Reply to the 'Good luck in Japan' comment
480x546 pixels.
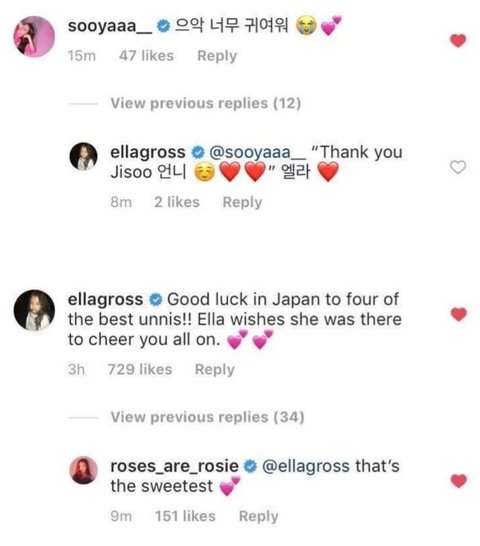pos(215,369)
